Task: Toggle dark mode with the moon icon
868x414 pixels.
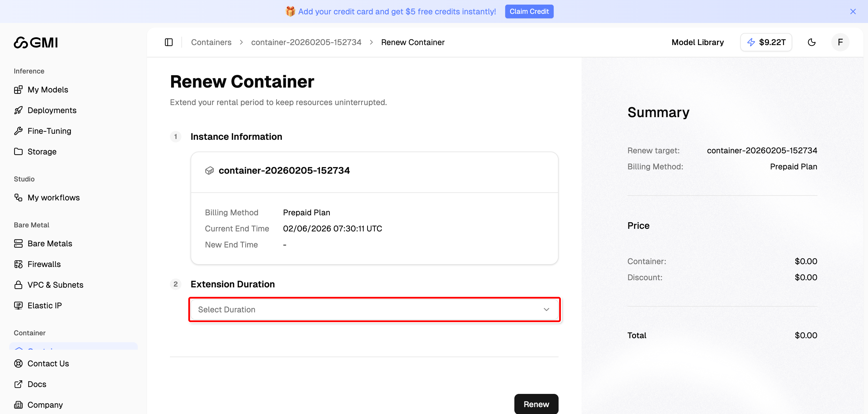Action: (x=812, y=42)
